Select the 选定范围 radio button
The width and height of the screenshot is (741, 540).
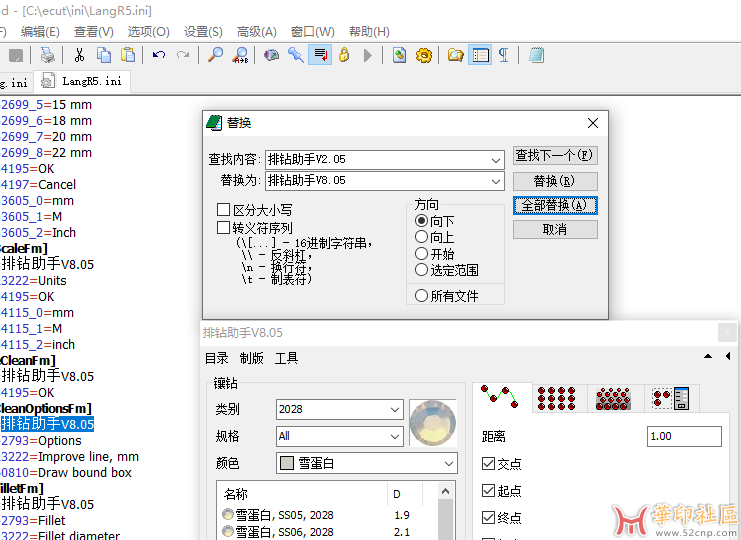[421, 270]
